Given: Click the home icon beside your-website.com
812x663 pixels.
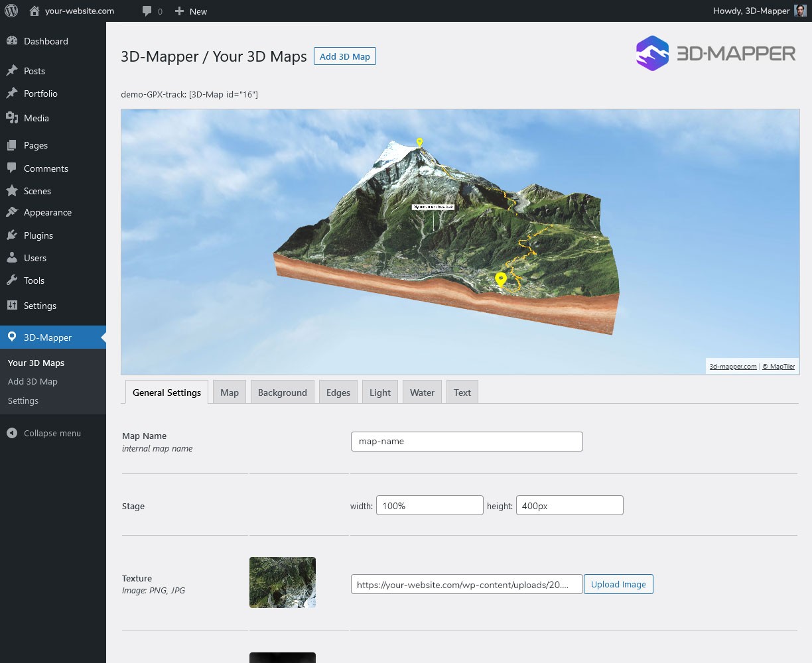Looking at the screenshot, I should click(x=34, y=11).
